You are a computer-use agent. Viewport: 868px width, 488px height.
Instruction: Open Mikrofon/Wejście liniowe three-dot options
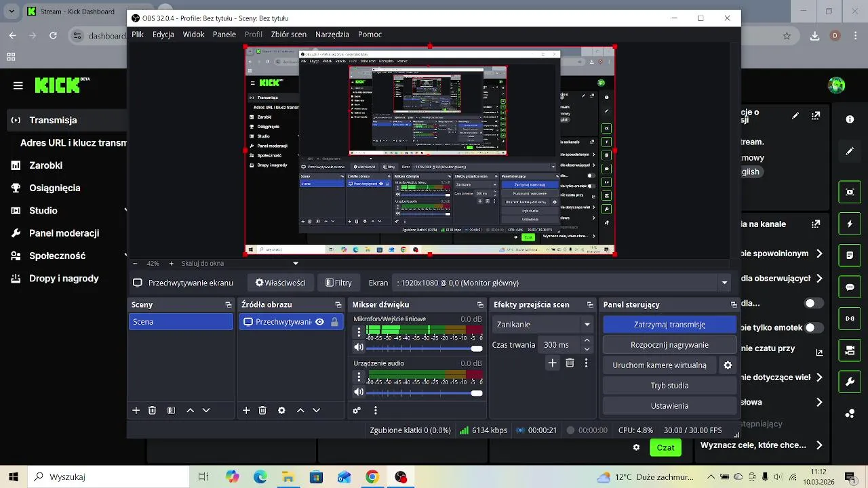[359, 332]
